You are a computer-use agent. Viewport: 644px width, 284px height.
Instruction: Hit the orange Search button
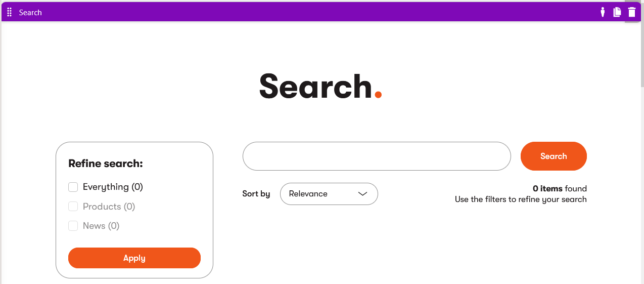(x=554, y=156)
